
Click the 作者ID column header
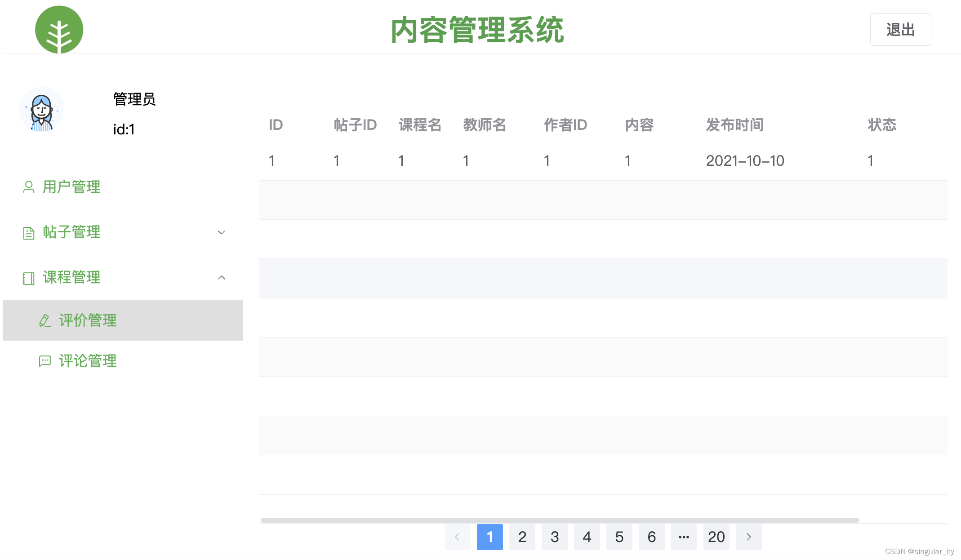pyautogui.click(x=565, y=124)
